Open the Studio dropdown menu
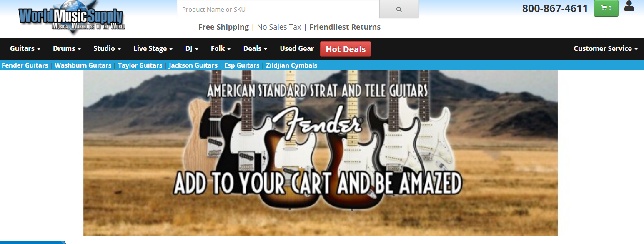 [x=107, y=48]
